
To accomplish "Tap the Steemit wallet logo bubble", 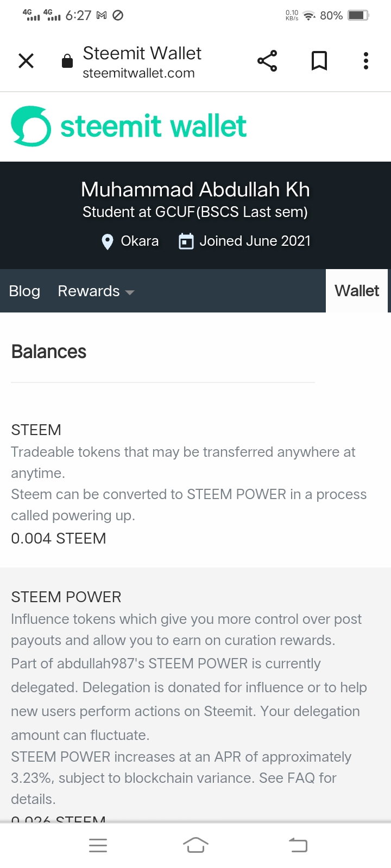I will [31, 126].
